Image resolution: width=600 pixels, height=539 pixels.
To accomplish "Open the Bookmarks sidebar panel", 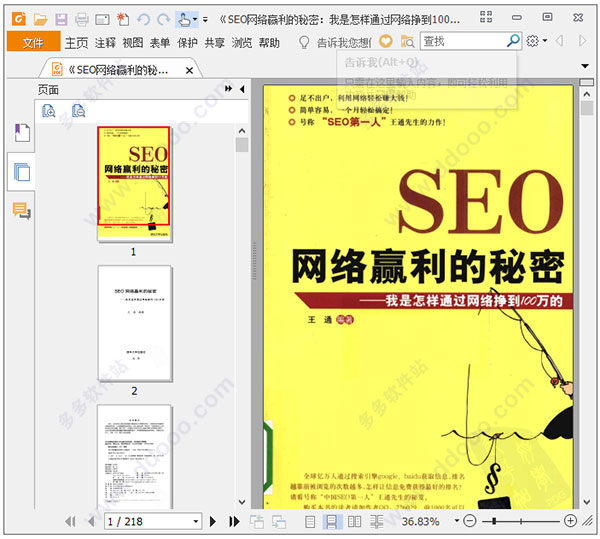I will click(22, 133).
